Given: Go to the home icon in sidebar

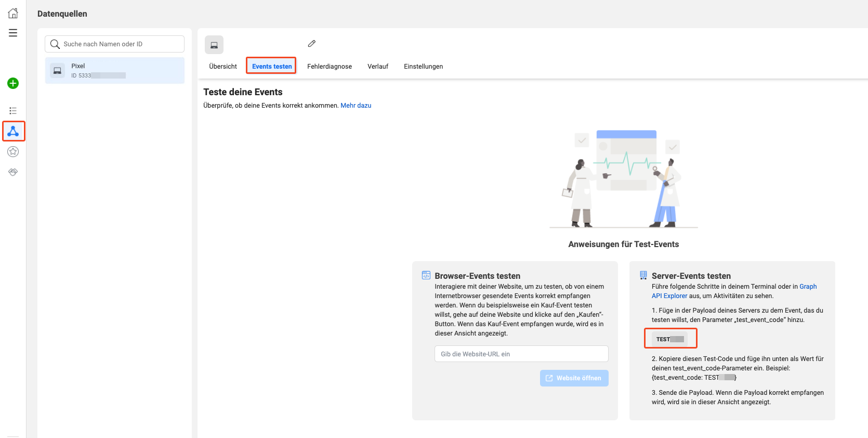Looking at the screenshot, I should coord(13,14).
